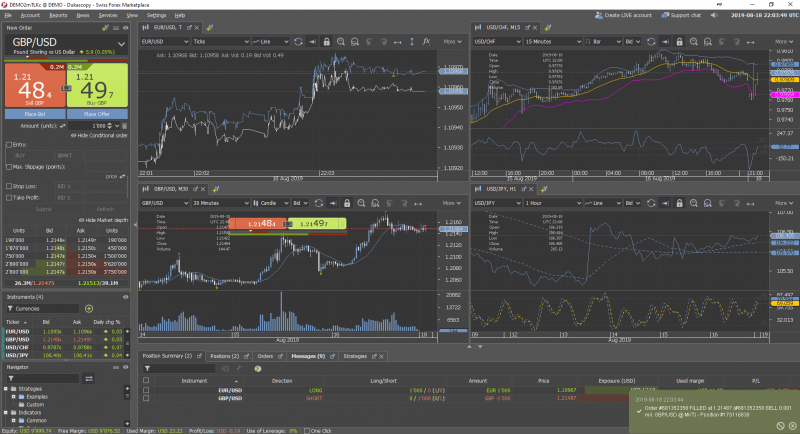This screenshot has width=800, height=434.
Task: Tick the Take Profit checkbox
Action: (9, 197)
